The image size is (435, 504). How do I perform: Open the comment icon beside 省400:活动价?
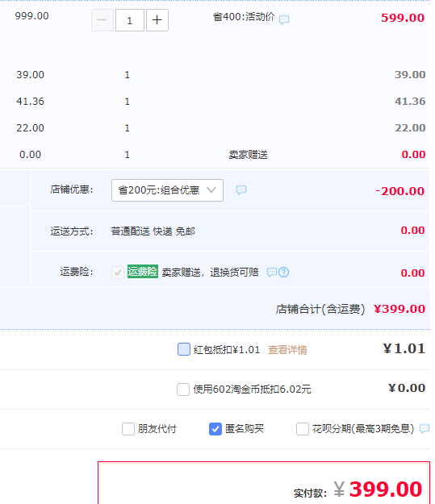284,20
